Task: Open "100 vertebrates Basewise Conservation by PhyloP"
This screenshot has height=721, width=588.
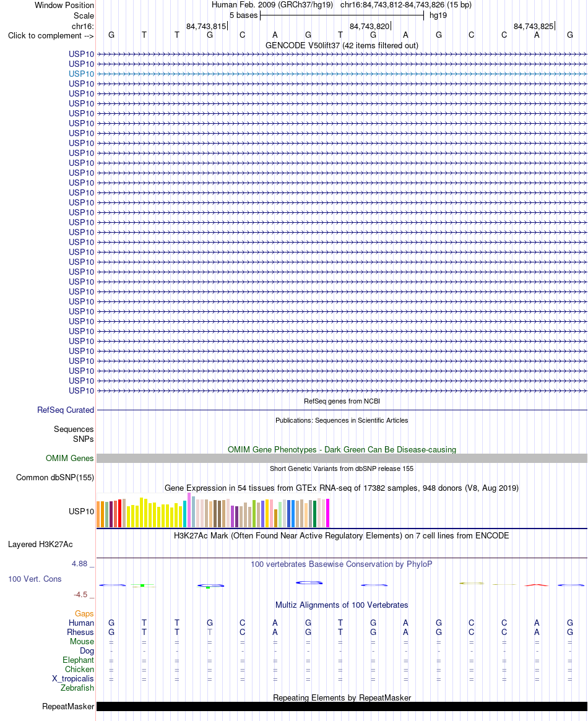Action: click(x=342, y=564)
